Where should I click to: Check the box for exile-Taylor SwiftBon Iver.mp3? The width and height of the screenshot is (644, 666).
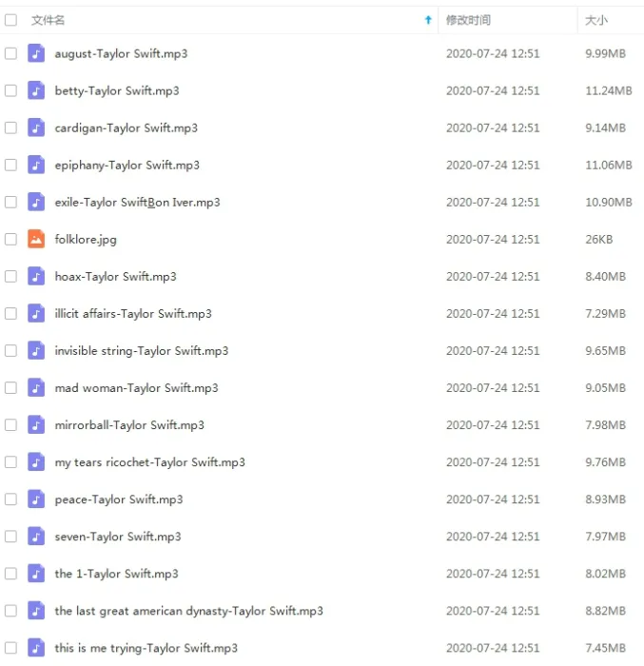[x=11, y=202]
